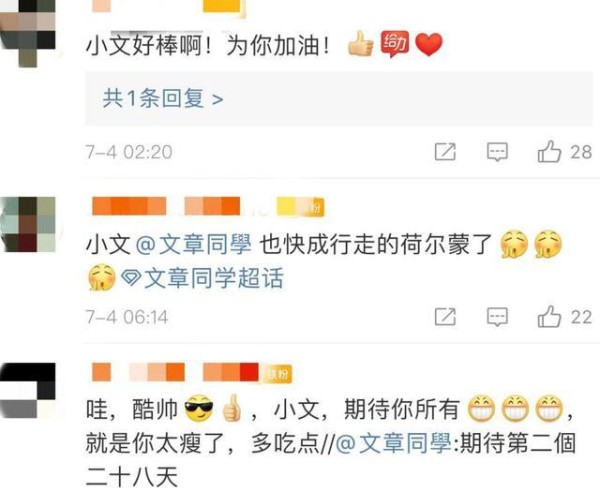Open 文章同学超话 super topic link

(x=214, y=278)
